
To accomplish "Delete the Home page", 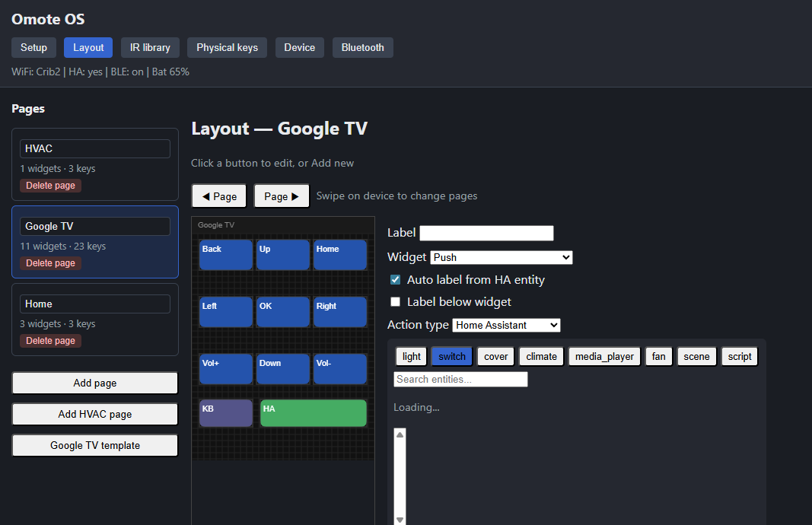I will point(50,341).
